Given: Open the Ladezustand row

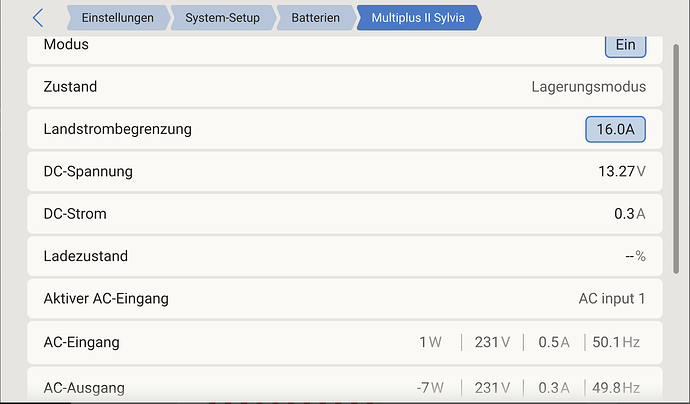Looking at the screenshot, I should (x=344, y=256).
